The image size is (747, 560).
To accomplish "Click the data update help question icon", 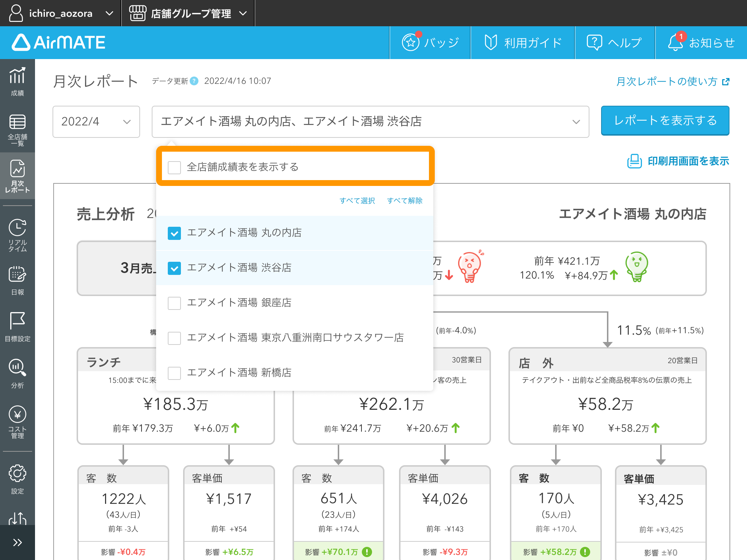I will (194, 81).
